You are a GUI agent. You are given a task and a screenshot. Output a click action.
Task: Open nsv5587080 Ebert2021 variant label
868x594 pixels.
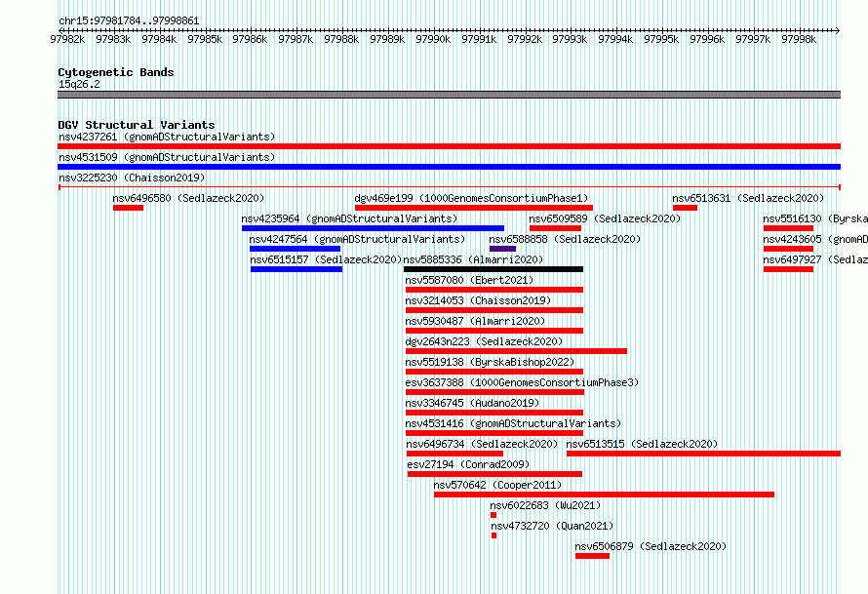pos(469,280)
